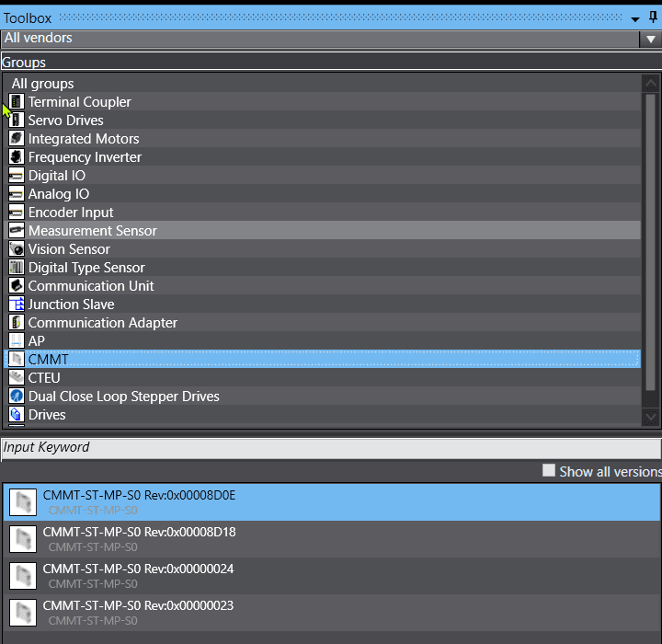
Task: Open the All vendors dropdown
Action: coord(651,39)
